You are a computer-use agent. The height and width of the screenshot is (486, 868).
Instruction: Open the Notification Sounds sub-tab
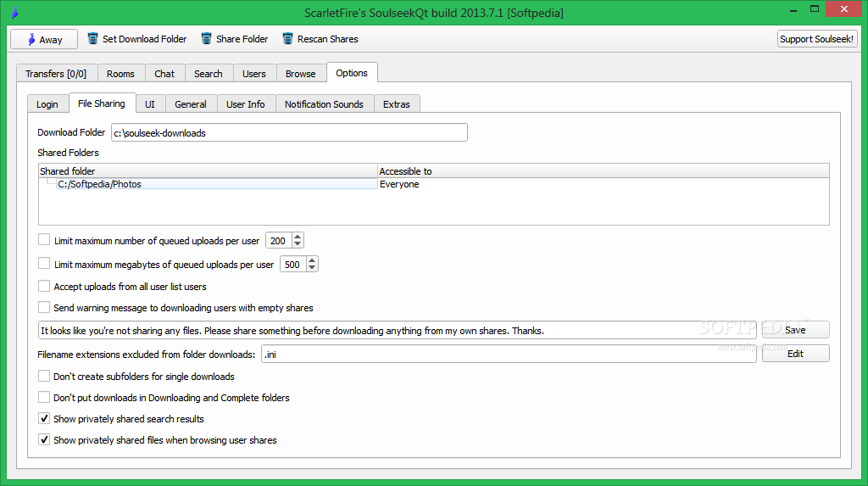(x=324, y=104)
